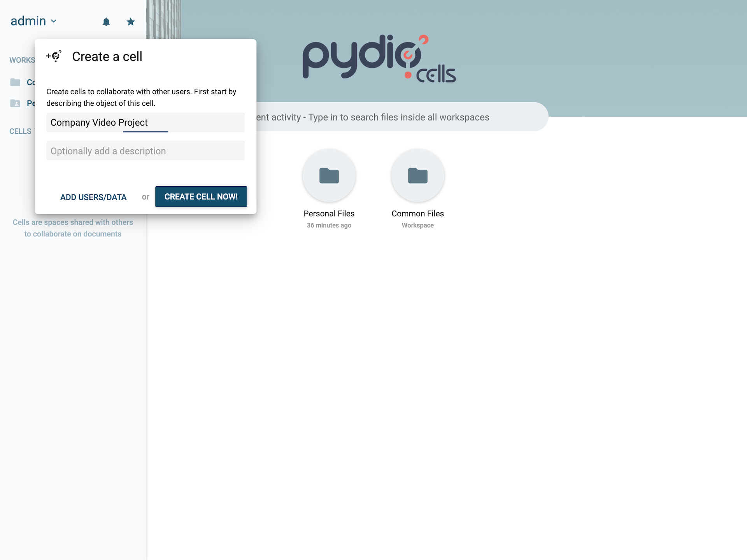Click CREATE CELL NOW! button

[201, 197]
